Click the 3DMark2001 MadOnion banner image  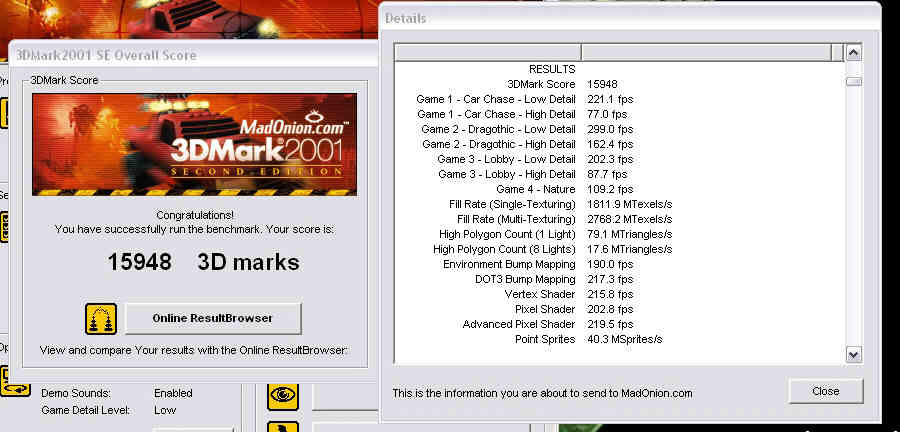coord(195,145)
